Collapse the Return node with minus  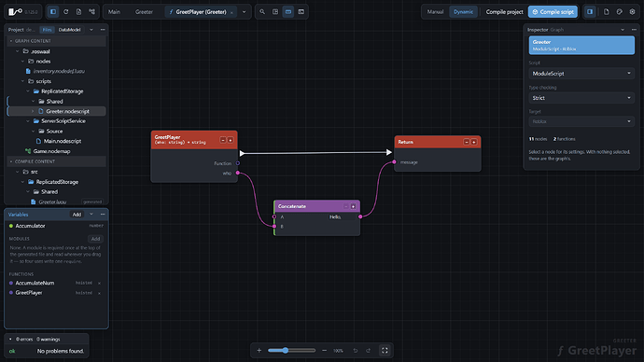467,142
